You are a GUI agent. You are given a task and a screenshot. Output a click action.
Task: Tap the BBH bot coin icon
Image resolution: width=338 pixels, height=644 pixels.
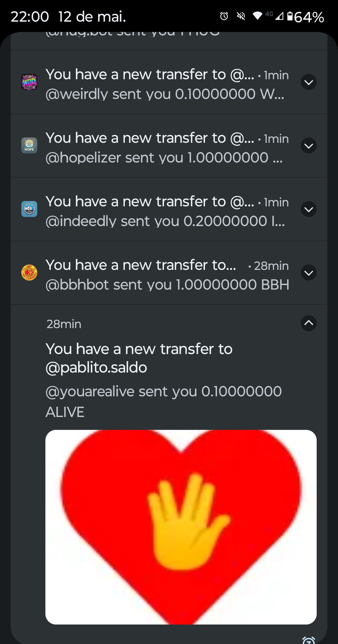(x=29, y=273)
